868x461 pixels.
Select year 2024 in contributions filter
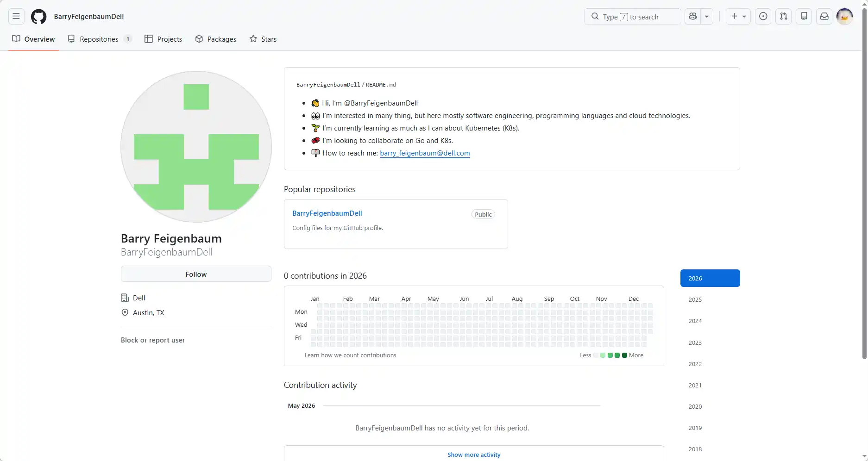[710, 321]
